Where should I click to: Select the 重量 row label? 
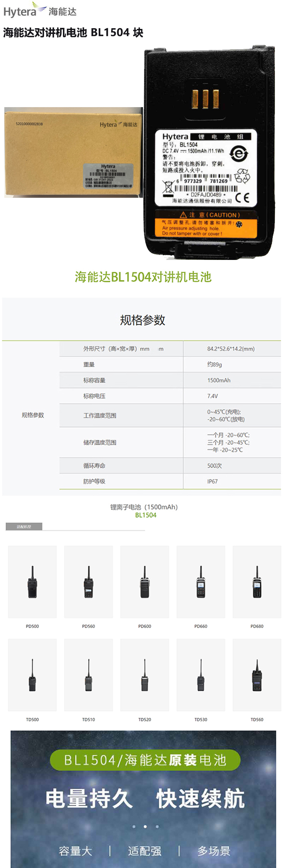[x=89, y=365]
